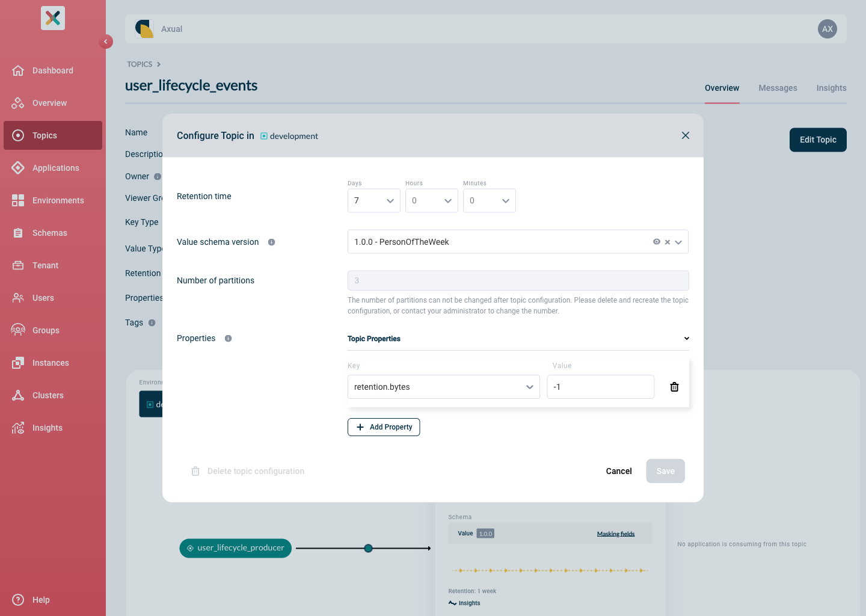This screenshot has height=616, width=866.
Task: Open Dashboard from the sidebar
Action: pyautogui.click(x=53, y=70)
